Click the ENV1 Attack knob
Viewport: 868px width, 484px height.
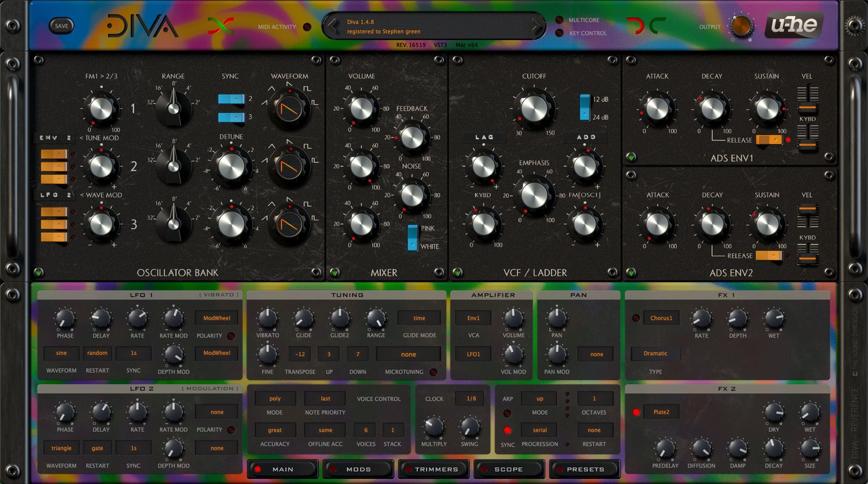click(x=657, y=108)
